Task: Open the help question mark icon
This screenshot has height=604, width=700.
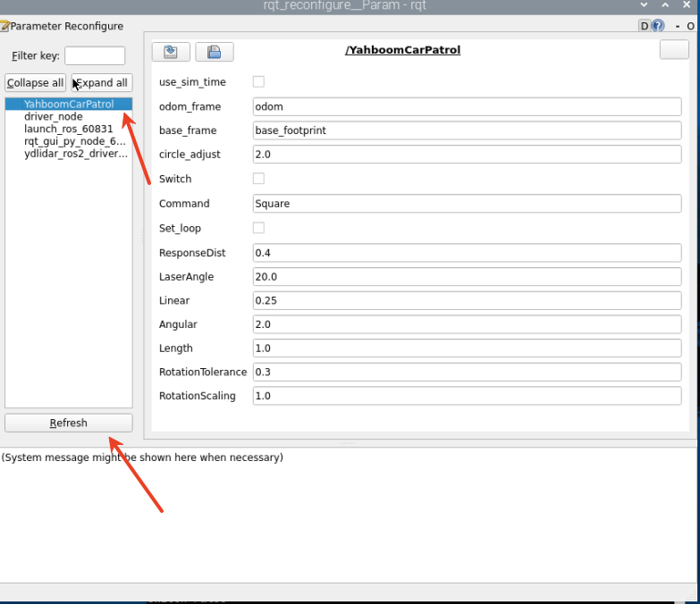Action: 659,26
